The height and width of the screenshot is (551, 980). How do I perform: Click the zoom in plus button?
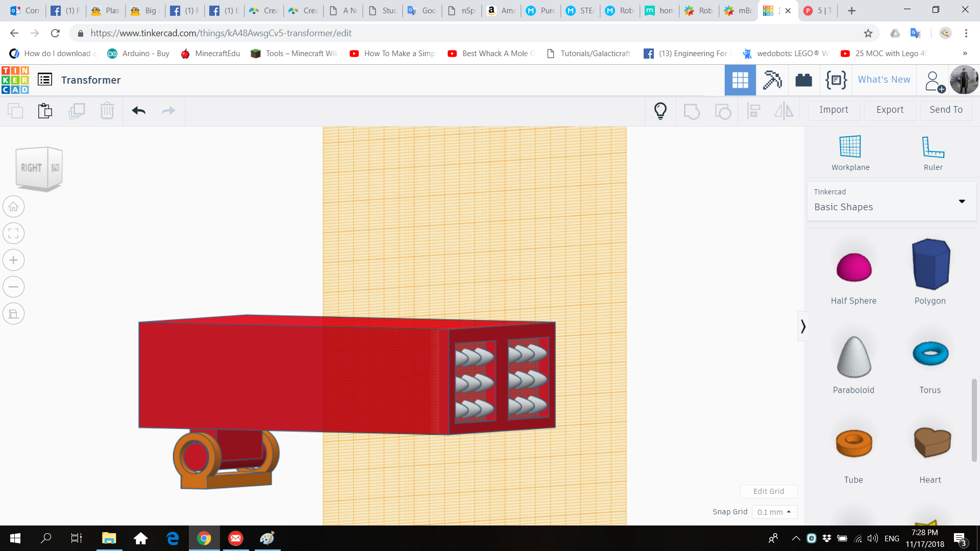coord(14,260)
